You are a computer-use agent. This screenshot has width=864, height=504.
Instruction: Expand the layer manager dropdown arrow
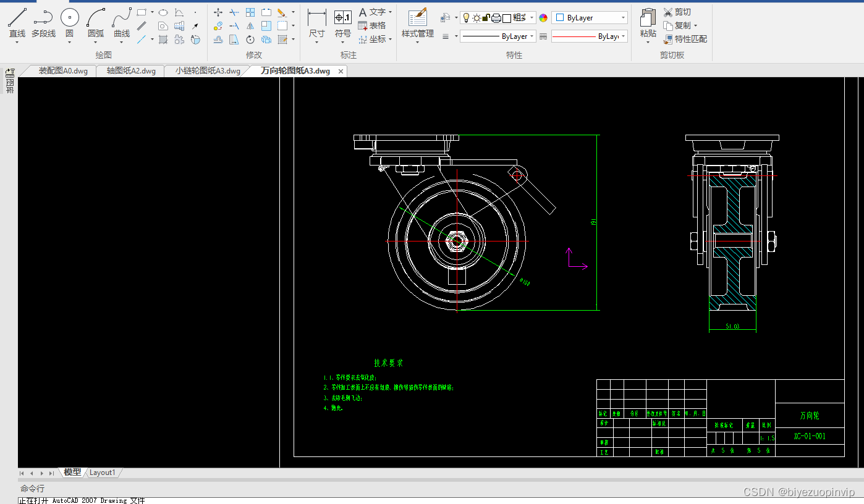(456, 18)
